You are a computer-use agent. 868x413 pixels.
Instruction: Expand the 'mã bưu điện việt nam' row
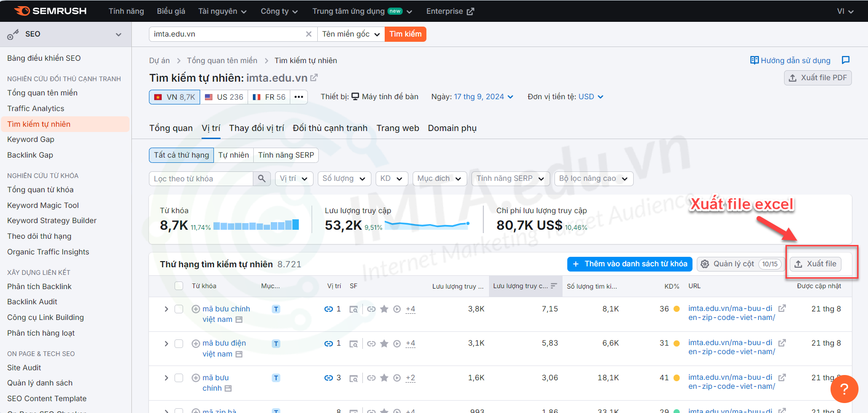(166, 344)
